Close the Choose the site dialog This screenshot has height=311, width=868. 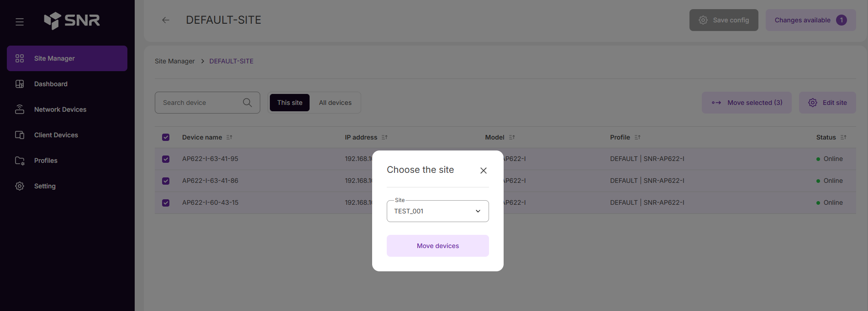pos(484,171)
